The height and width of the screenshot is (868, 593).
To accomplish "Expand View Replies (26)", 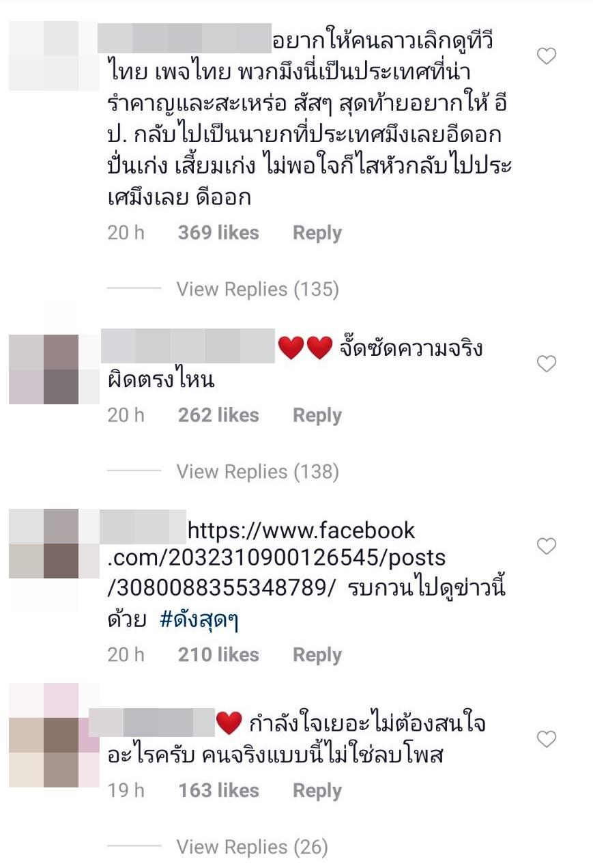I will pyautogui.click(x=252, y=848).
